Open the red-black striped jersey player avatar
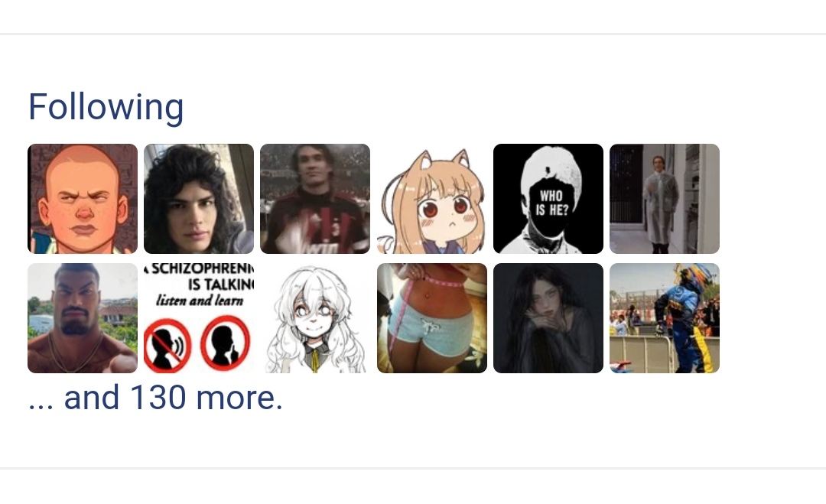The height and width of the screenshot is (504, 826). [315, 199]
